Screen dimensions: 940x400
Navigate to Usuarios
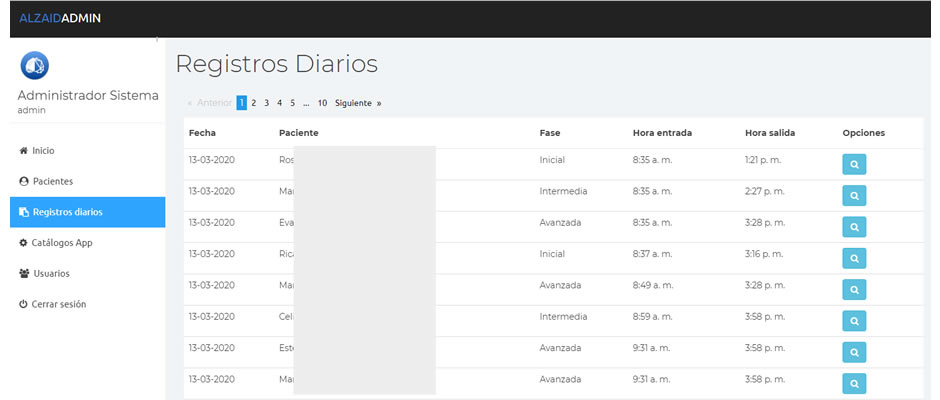click(x=51, y=273)
